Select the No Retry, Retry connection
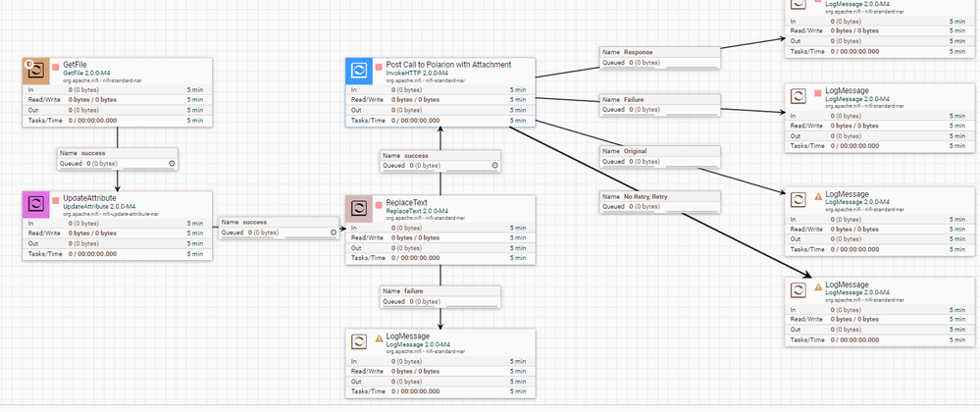This screenshot has width=980, height=412. coord(660,201)
